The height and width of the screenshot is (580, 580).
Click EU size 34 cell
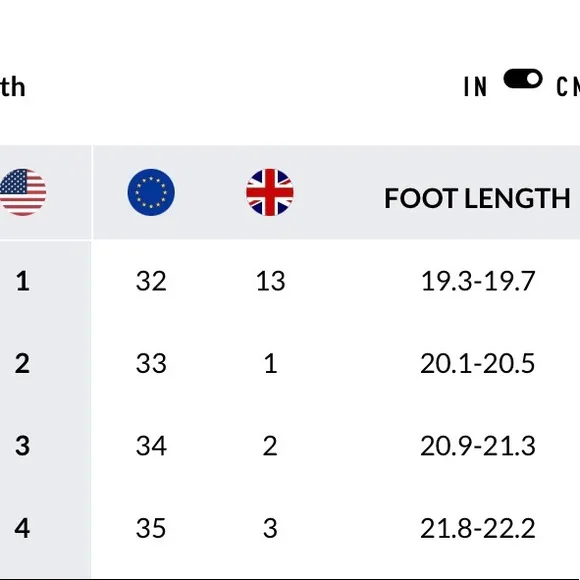[151, 445]
